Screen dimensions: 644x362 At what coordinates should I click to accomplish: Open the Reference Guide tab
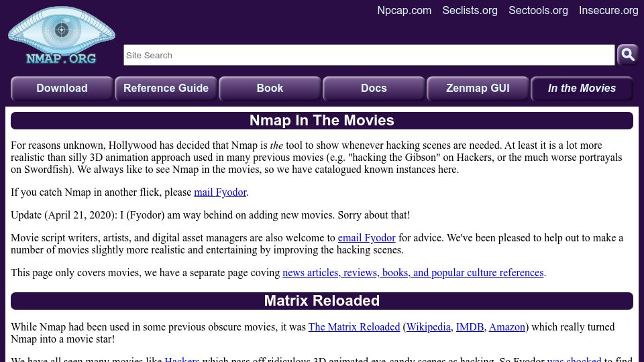coord(166,88)
